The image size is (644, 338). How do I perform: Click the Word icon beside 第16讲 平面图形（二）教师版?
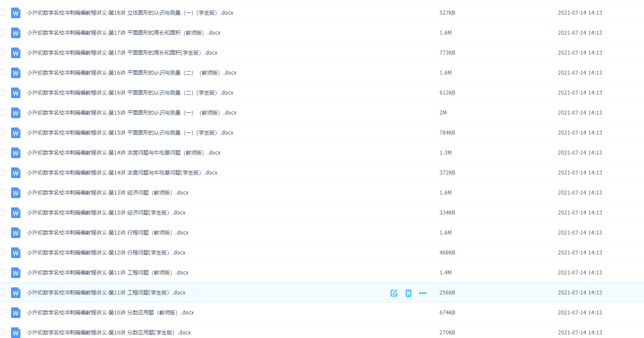(x=16, y=73)
